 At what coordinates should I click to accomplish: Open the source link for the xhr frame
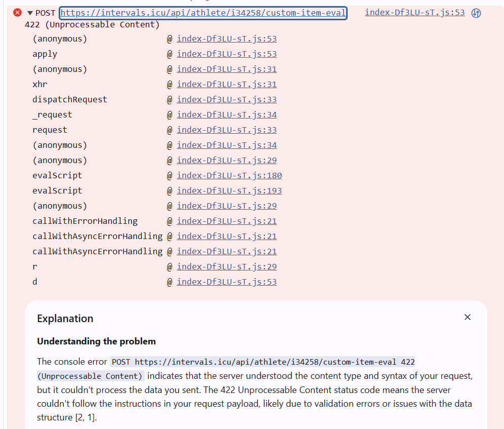226,85
